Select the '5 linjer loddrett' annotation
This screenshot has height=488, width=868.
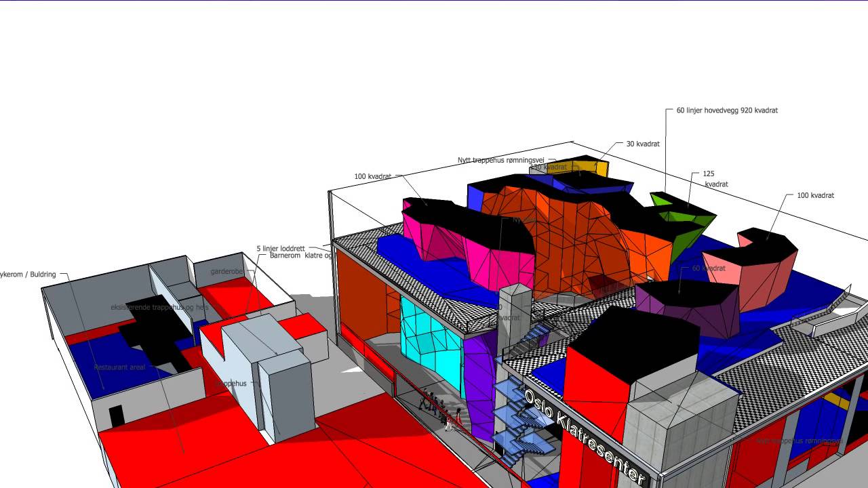[x=281, y=248]
